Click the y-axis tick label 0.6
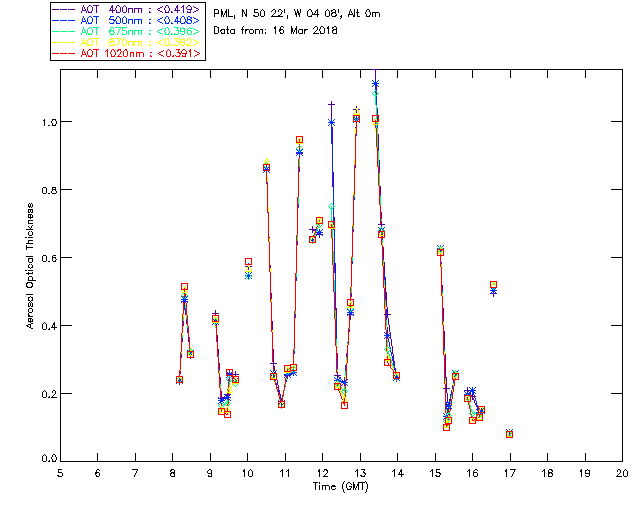This screenshot has width=640, height=512. coord(45,258)
